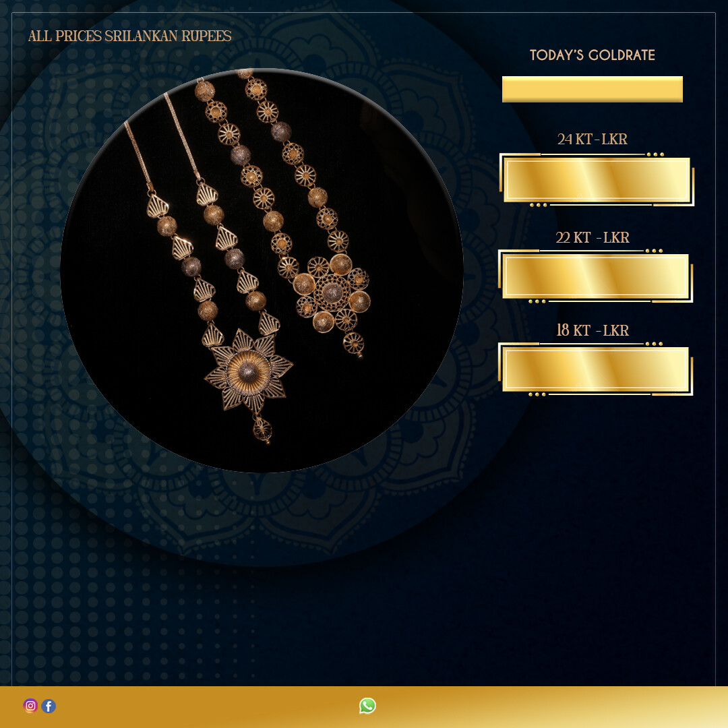This screenshot has width=728, height=728.
Task: Tap the WhatsApp icon in the footer
Action: (x=367, y=706)
